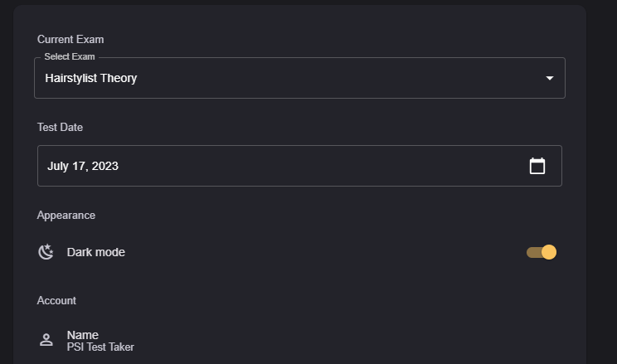Click blank area inside the date box

pos(315,166)
